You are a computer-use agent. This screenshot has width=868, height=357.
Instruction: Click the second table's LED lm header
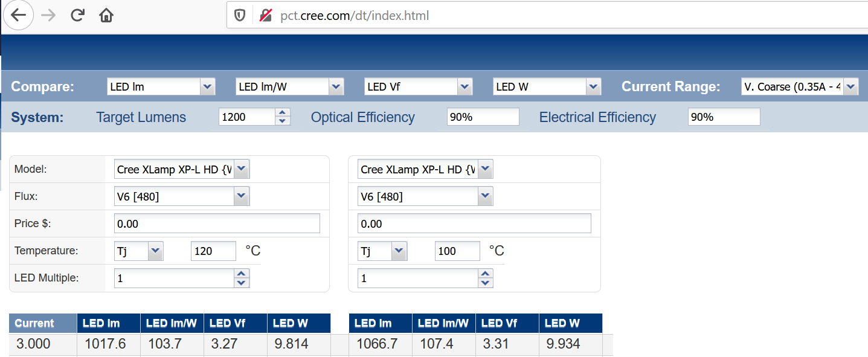(x=381, y=323)
